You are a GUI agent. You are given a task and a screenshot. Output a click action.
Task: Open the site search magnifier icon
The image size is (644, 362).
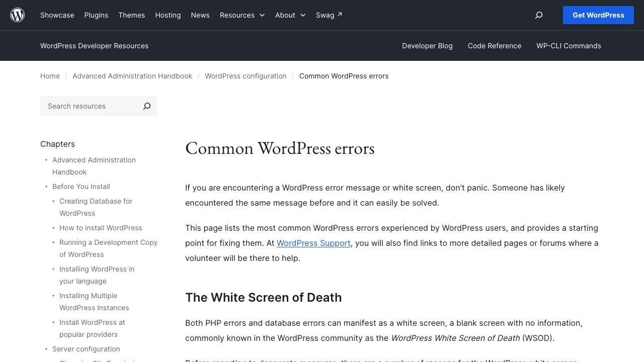[539, 15]
